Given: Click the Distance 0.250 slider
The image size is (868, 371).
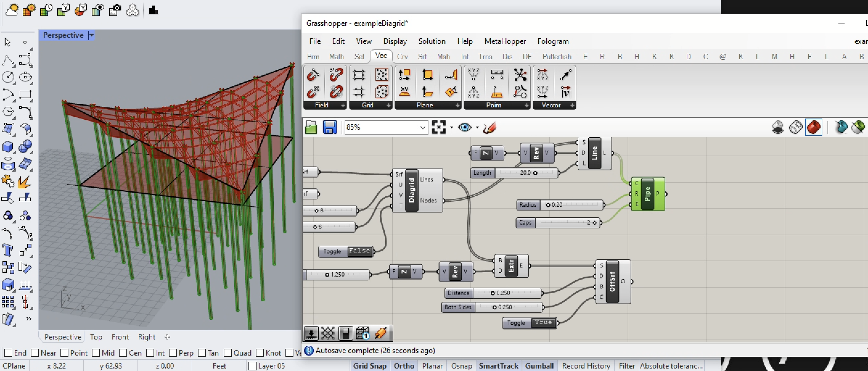Looking at the screenshot, I should (493, 293).
